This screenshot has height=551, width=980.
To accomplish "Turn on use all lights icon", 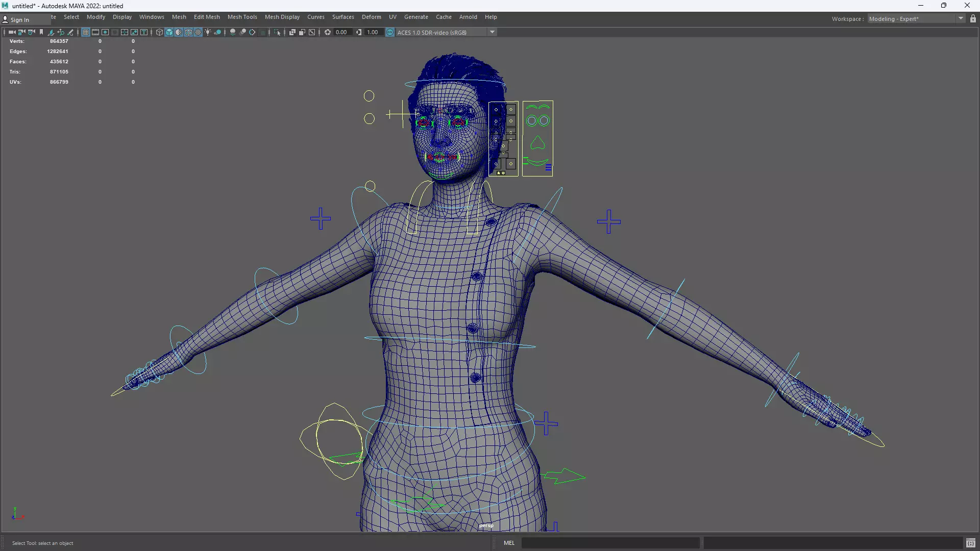I will point(208,32).
